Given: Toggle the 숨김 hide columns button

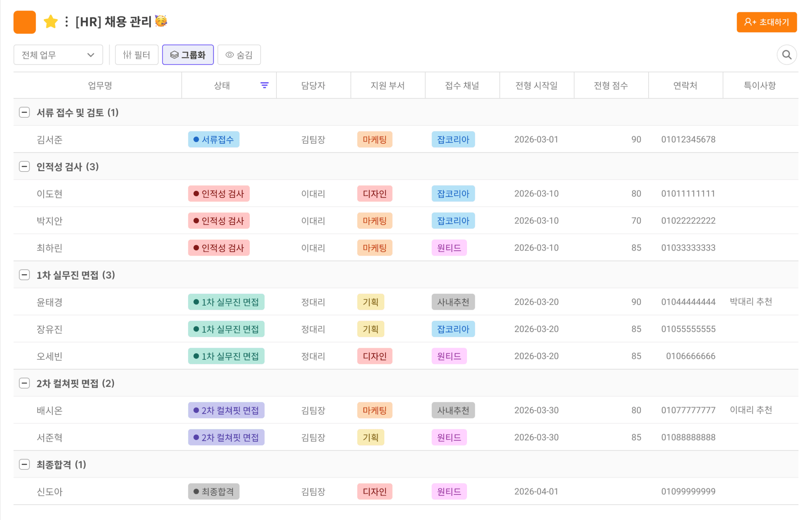Looking at the screenshot, I should point(239,55).
